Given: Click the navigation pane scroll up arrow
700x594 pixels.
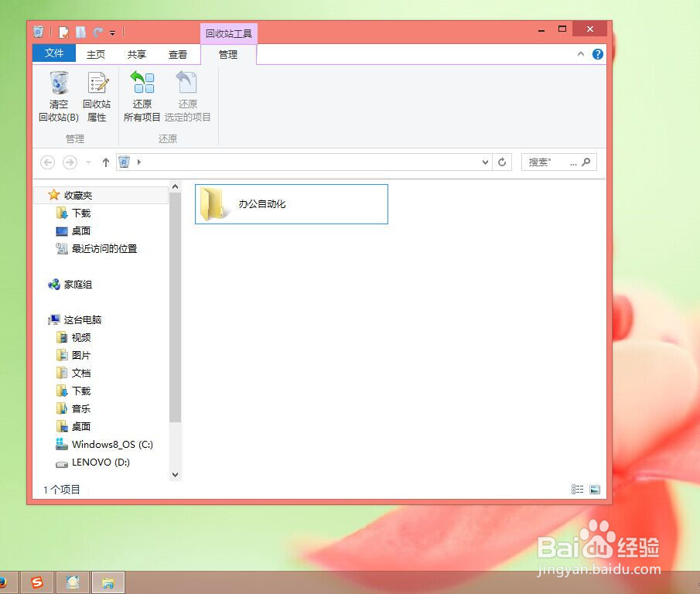Looking at the screenshot, I should point(175,186).
